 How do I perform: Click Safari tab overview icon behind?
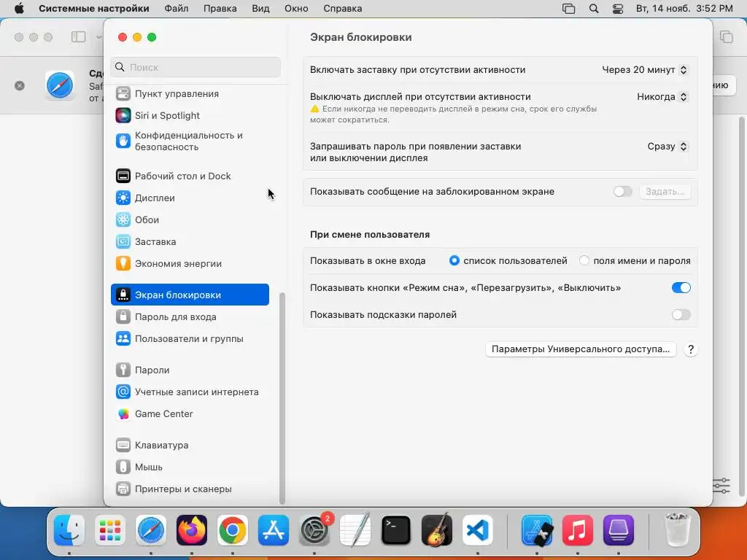(727, 36)
